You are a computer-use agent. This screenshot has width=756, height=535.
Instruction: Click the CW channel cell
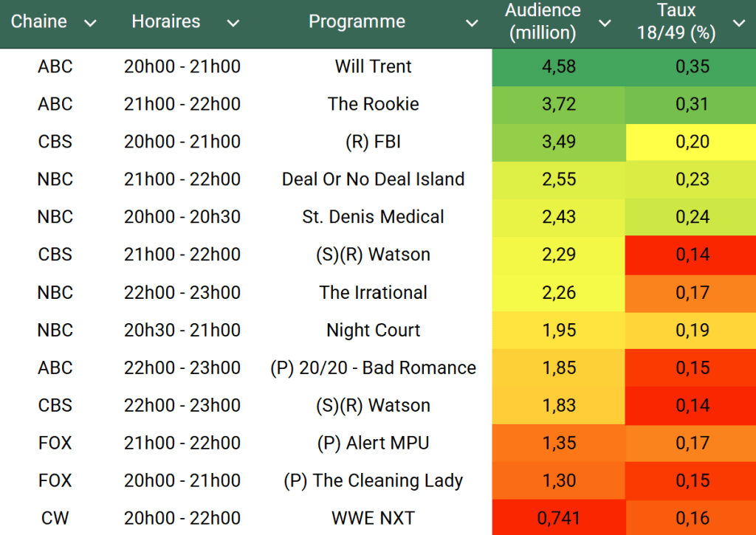[x=55, y=518]
